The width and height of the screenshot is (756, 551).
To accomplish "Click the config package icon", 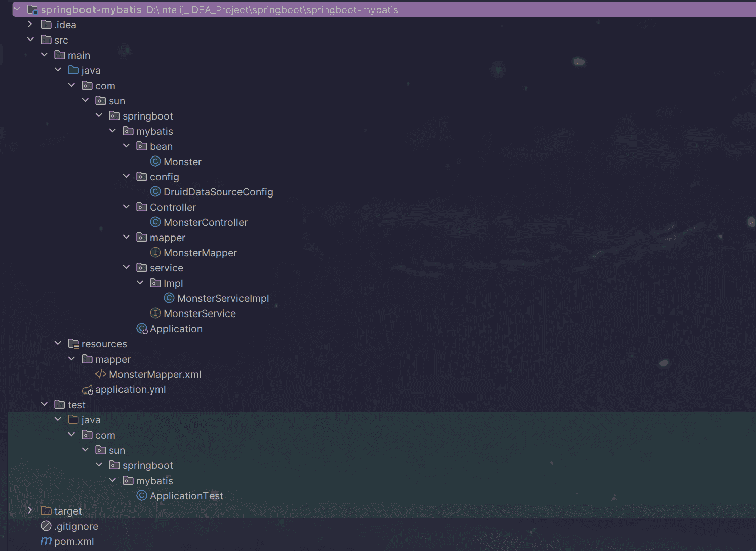I will click(x=142, y=177).
